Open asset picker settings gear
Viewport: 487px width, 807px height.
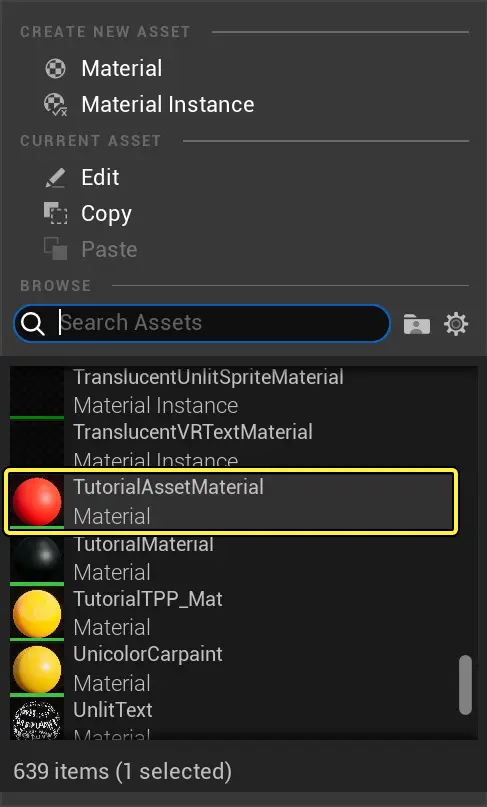point(456,324)
